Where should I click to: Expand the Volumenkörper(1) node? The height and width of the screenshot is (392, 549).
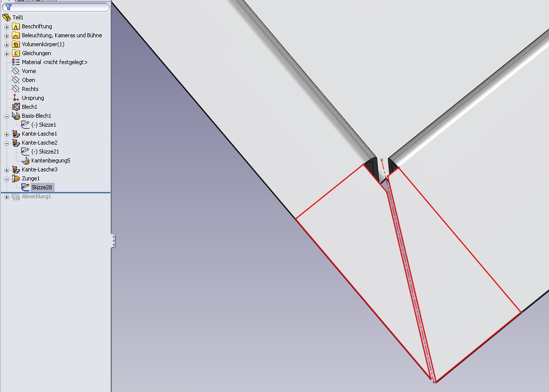[6, 44]
